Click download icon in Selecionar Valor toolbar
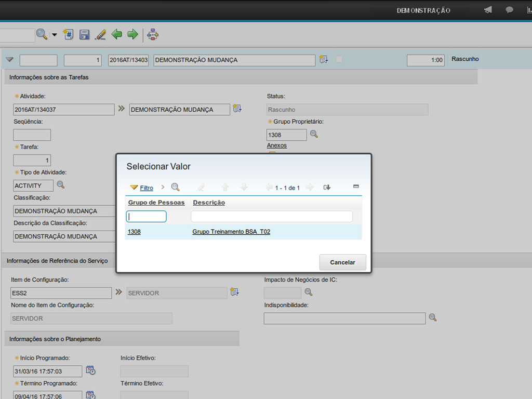The image size is (532, 399). click(327, 188)
